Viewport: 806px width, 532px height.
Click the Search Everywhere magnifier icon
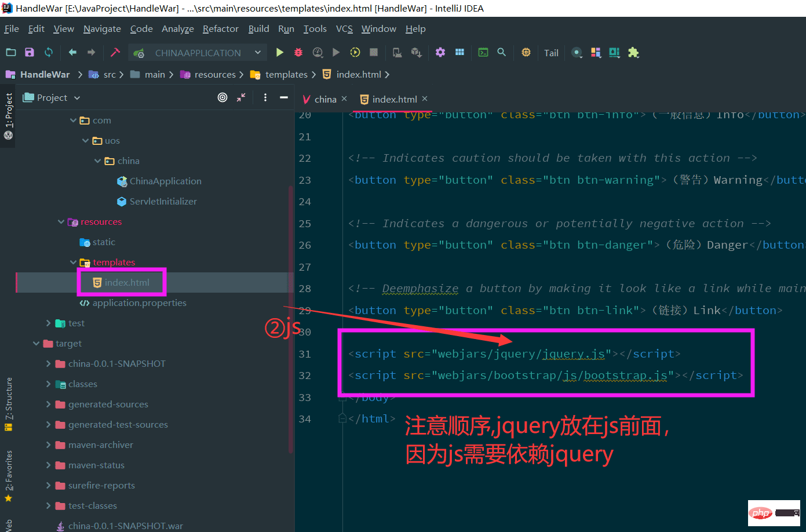click(x=502, y=52)
